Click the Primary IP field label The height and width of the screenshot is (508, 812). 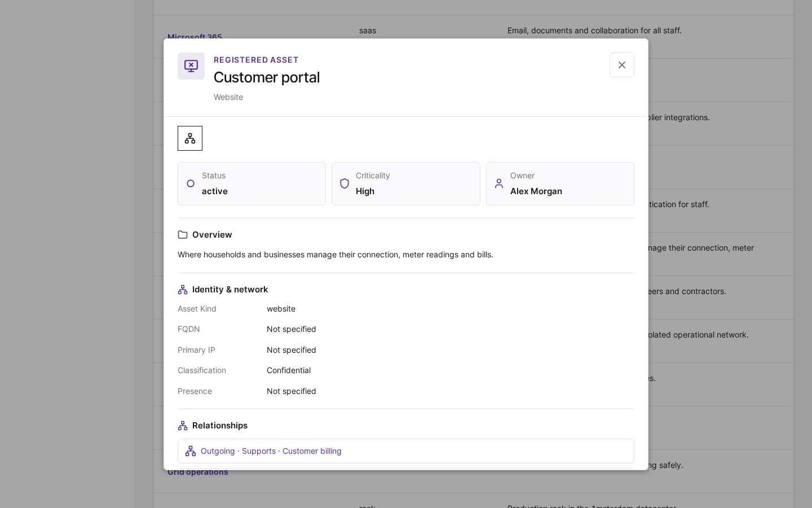click(x=196, y=350)
